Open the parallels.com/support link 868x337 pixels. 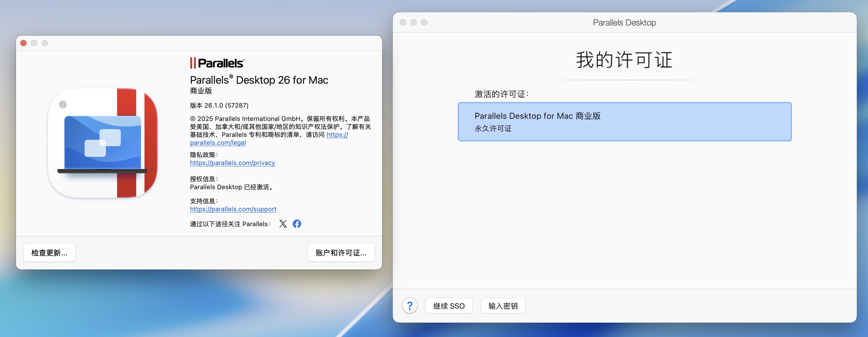coord(233,209)
